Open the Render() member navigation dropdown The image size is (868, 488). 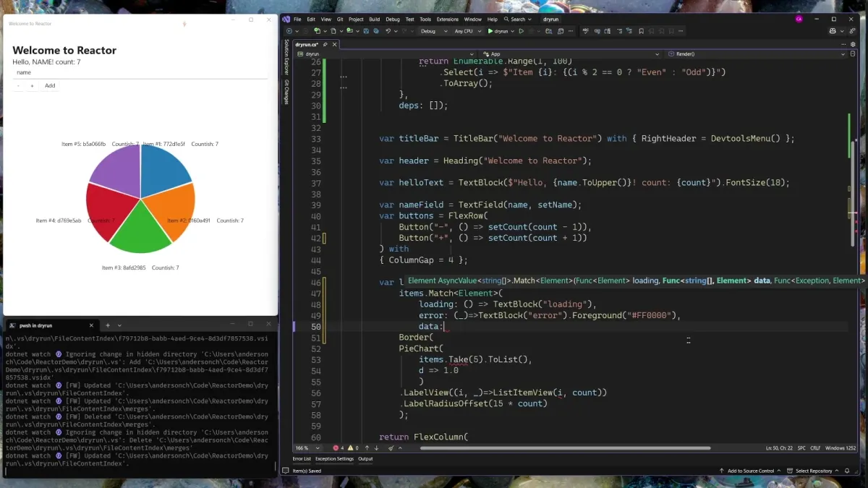757,54
